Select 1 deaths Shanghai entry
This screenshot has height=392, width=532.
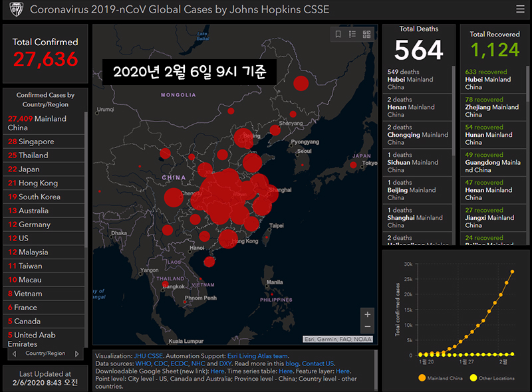(418, 218)
